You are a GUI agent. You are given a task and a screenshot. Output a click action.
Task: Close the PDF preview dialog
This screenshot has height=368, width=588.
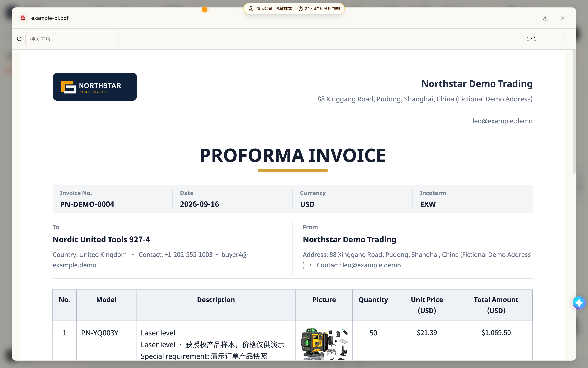click(562, 18)
